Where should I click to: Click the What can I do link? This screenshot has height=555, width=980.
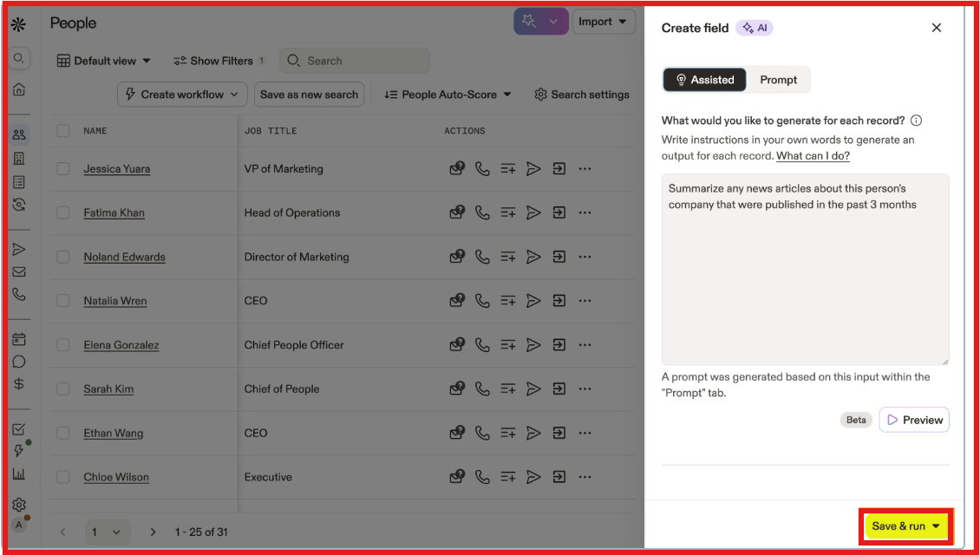click(812, 155)
